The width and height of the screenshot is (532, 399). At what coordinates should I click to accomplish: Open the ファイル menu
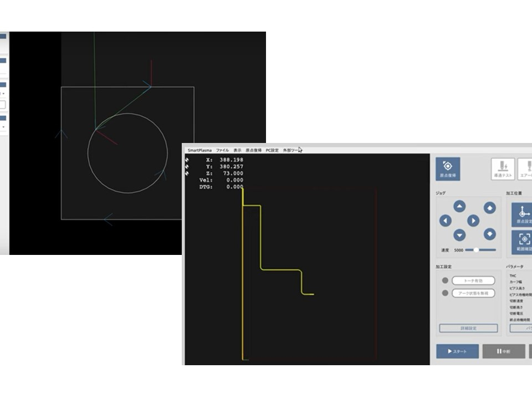coord(222,150)
